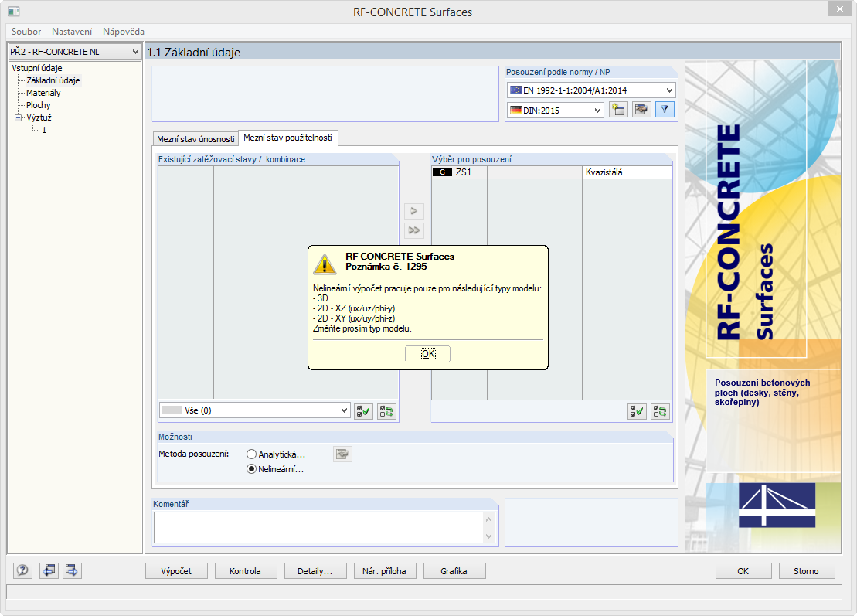
Task: Click the blue filter funnel icon
Action: coord(665,110)
